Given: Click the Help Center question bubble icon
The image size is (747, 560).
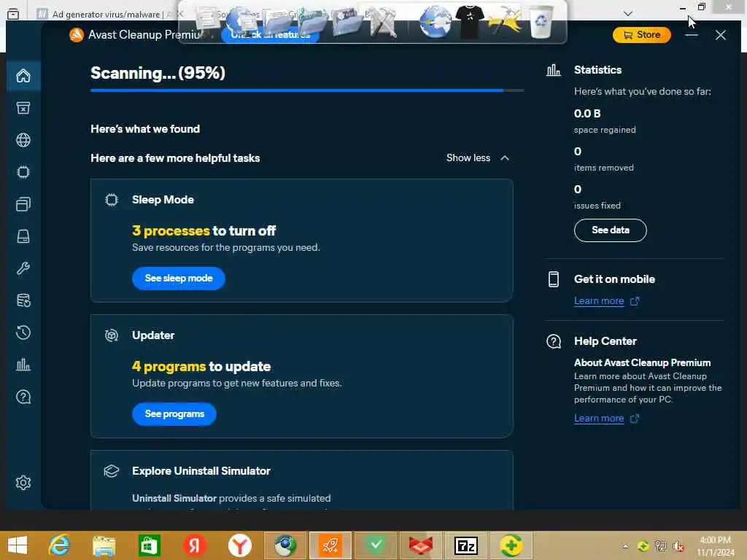Looking at the screenshot, I should tap(554, 341).
